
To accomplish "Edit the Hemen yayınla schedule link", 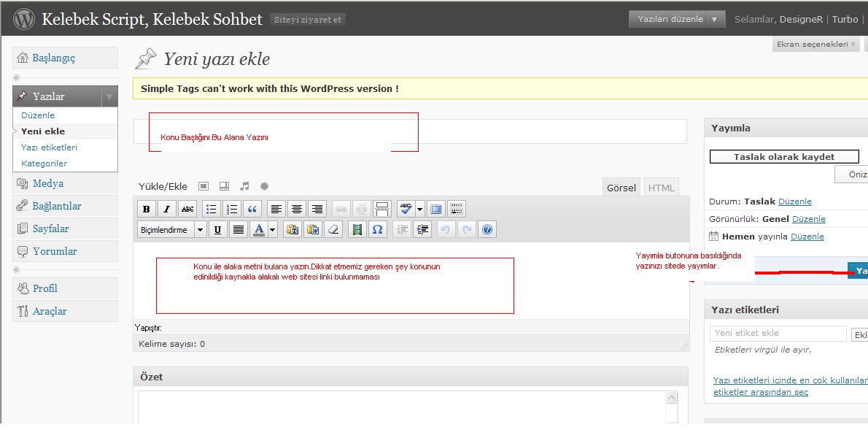I will (x=807, y=237).
